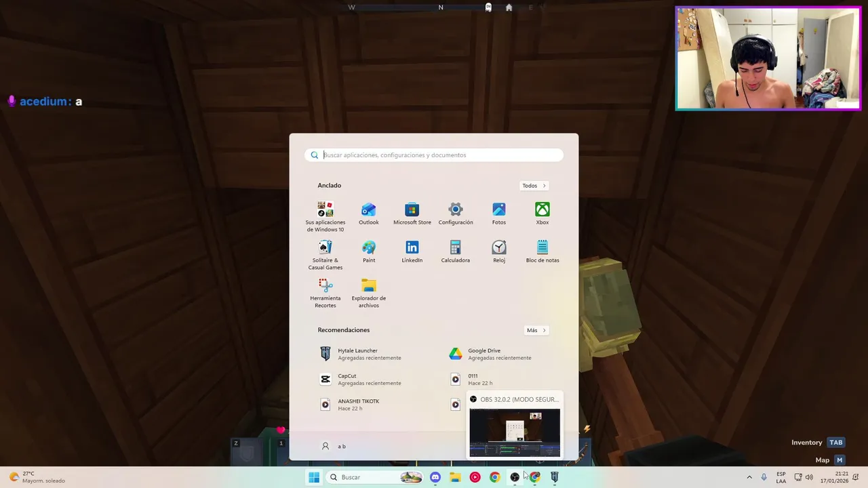This screenshot has width=868, height=488.
Task: Open Sus aplicaciones de Windows 10 folder
Action: pos(325,216)
